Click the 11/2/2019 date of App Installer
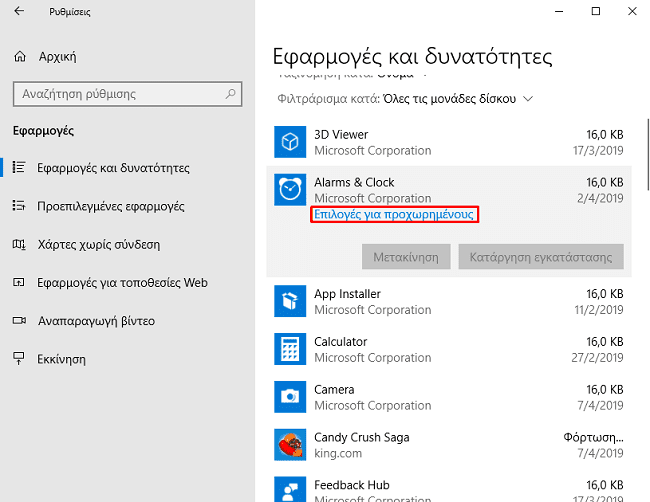650x502 pixels. point(599,310)
